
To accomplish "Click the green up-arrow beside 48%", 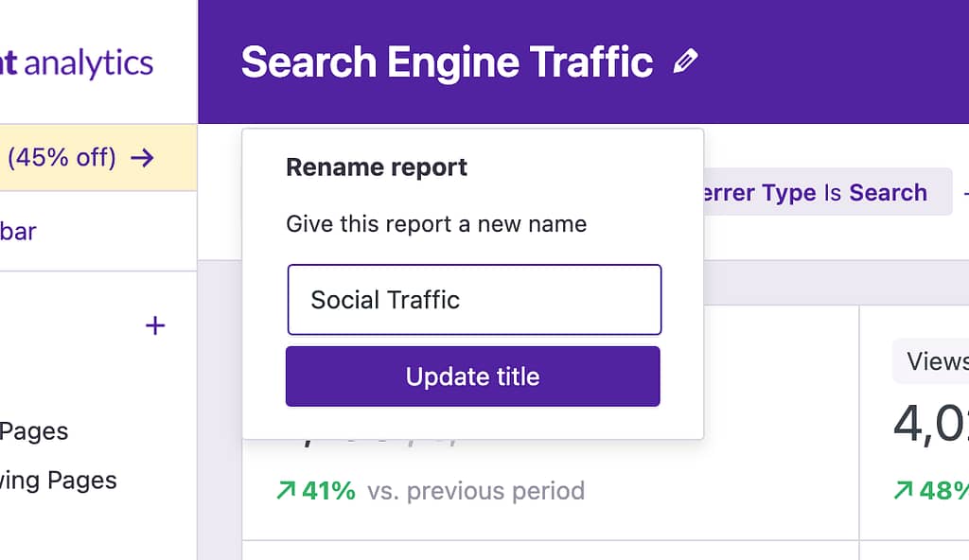I will click(904, 491).
